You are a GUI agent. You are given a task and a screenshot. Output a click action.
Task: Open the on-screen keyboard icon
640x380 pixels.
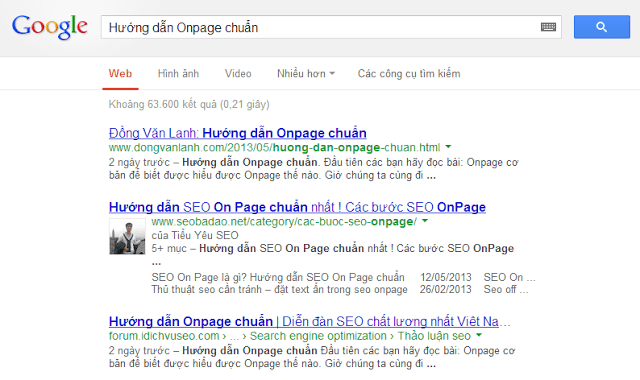[548, 27]
